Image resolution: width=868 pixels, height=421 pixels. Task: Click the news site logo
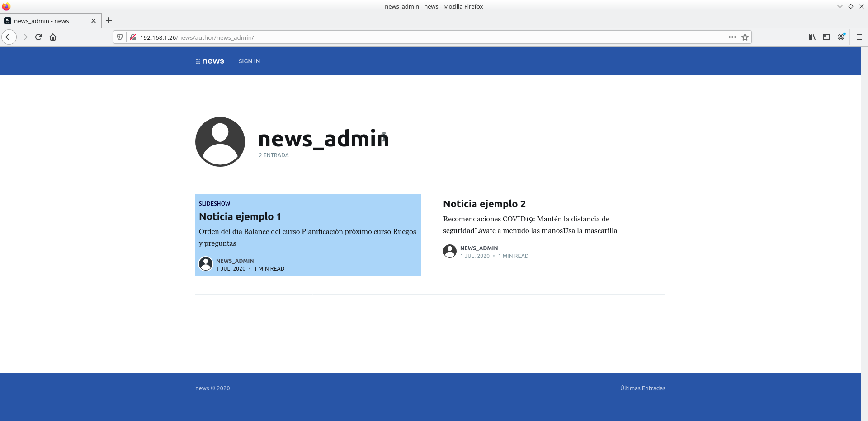tap(210, 61)
